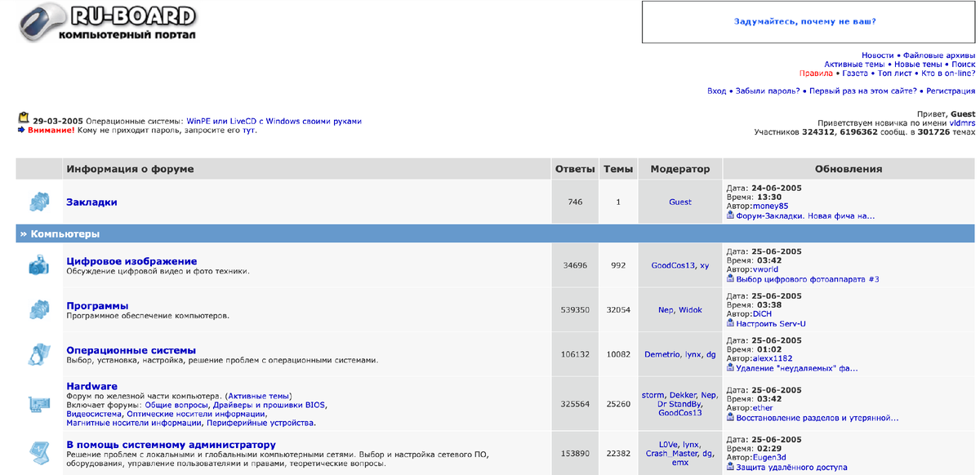Open the Файловые архивы link

tap(939, 55)
